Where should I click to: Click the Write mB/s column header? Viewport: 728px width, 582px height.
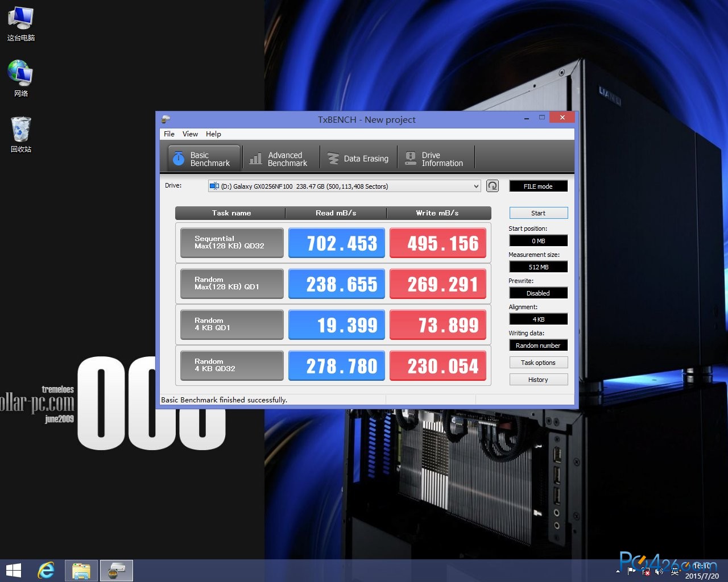click(438, 213)
